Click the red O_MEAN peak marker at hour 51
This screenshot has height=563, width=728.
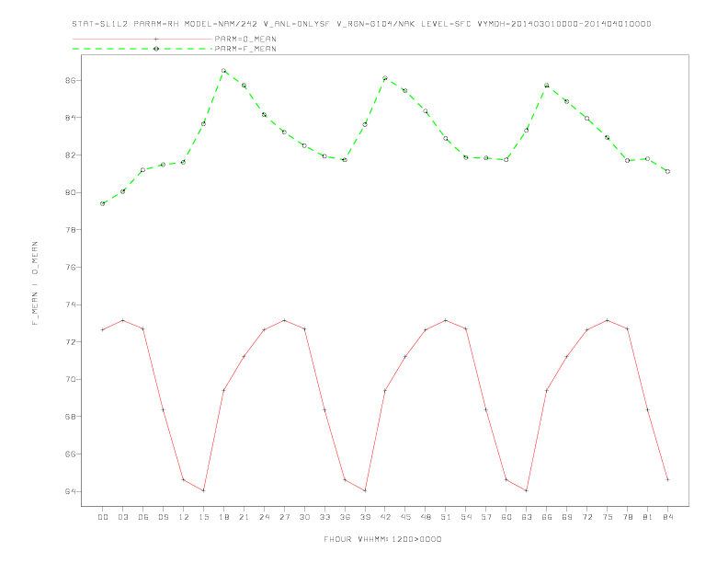click(x=446, y=320)
